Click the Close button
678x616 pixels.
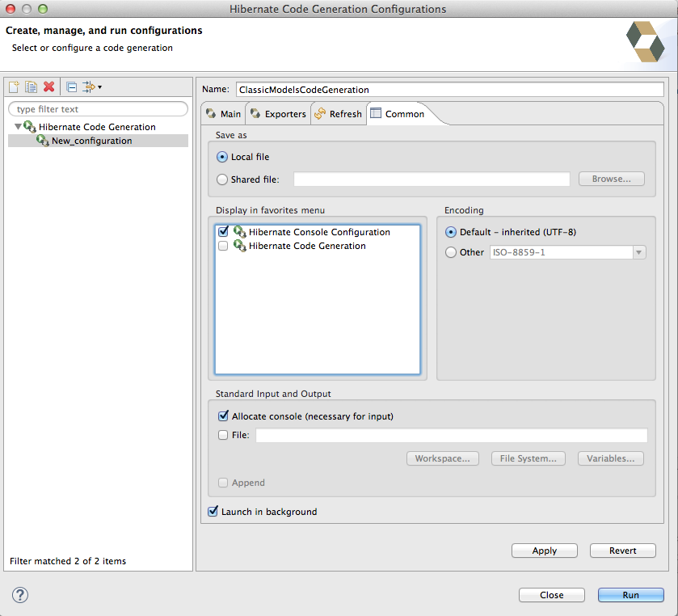552,595
